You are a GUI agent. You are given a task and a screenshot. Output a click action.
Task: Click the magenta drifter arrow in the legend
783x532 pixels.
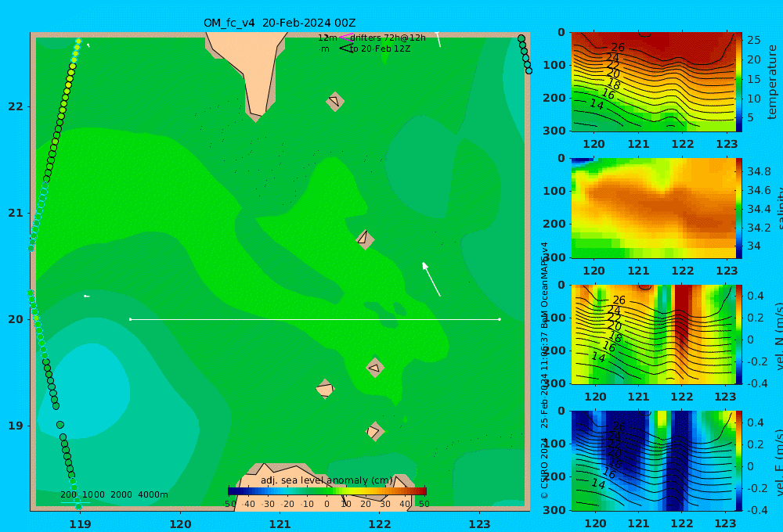point(345,37)
